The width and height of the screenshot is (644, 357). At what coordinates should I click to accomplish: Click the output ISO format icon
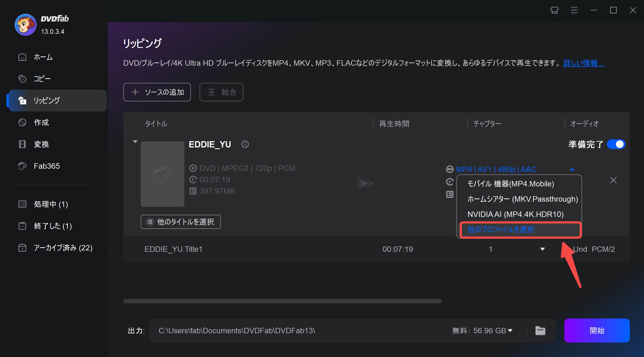click(x=450, y=170)
